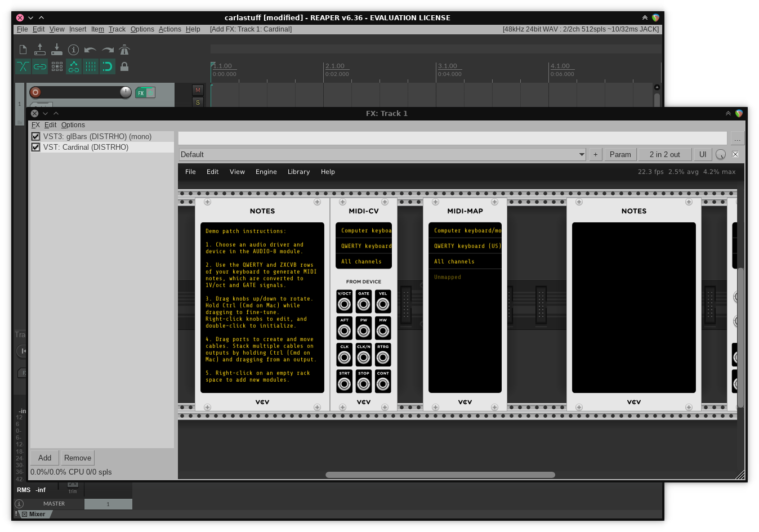
Task: Open Track menu in REAPER
Action: 117,29
